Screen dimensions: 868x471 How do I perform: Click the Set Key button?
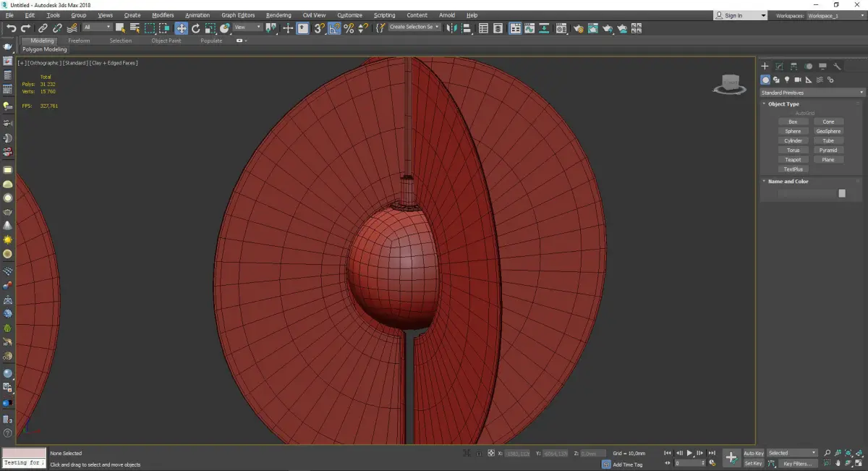[x=753, y=463]
